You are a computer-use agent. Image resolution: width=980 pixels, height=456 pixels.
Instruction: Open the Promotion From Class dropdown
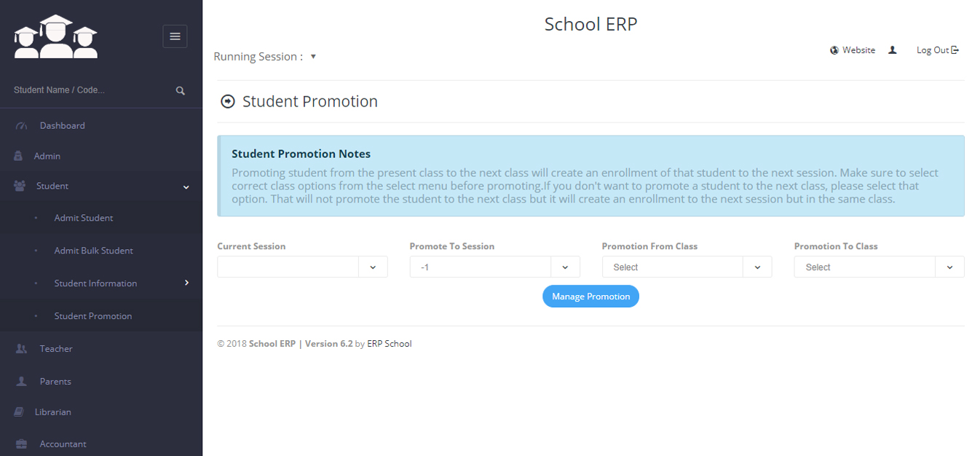[x=687, y=267]
